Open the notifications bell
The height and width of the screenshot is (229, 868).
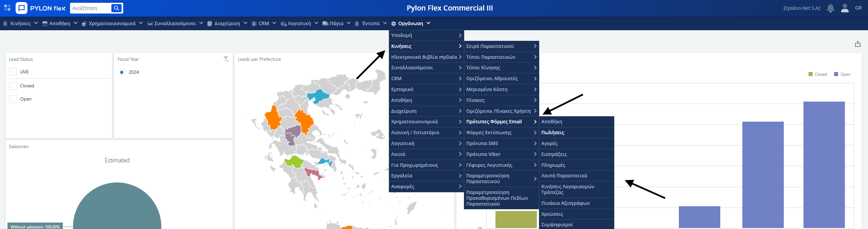point(831,8)
